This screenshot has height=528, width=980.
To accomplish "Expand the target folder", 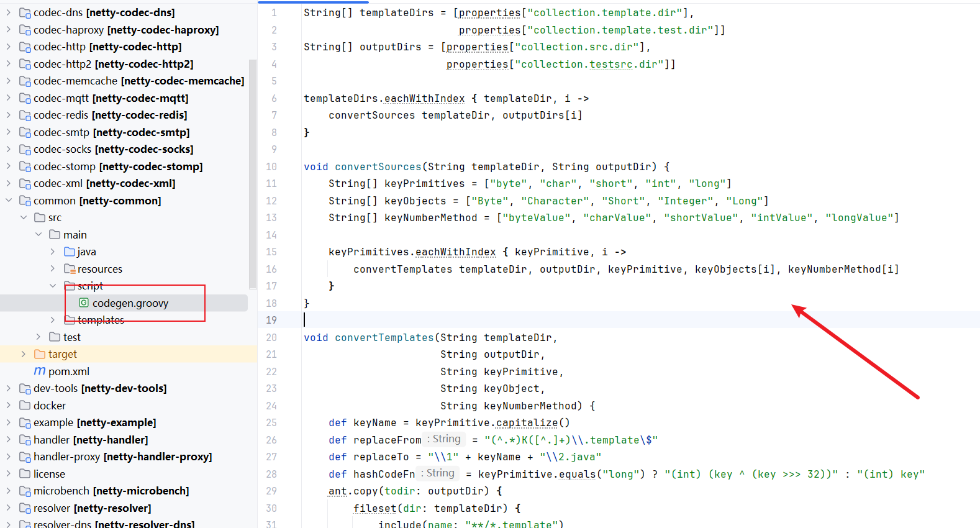I will [x=24, y=354].
